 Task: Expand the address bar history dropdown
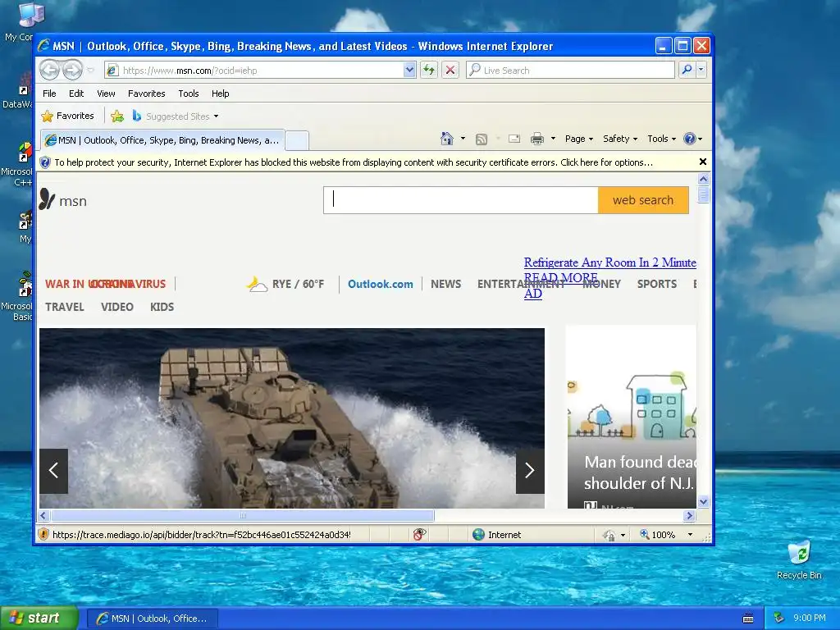point(409,71)
